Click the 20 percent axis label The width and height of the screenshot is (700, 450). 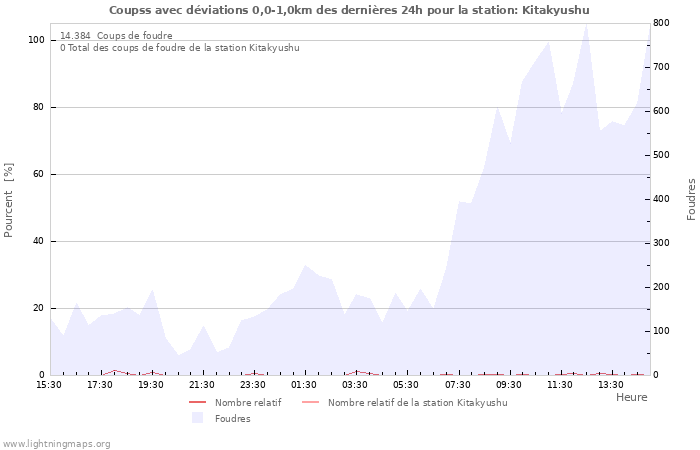point(38,308)
